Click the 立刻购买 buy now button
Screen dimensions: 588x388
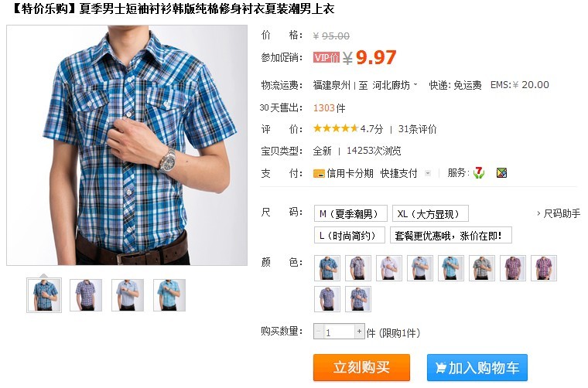click(x=361, y=367)
